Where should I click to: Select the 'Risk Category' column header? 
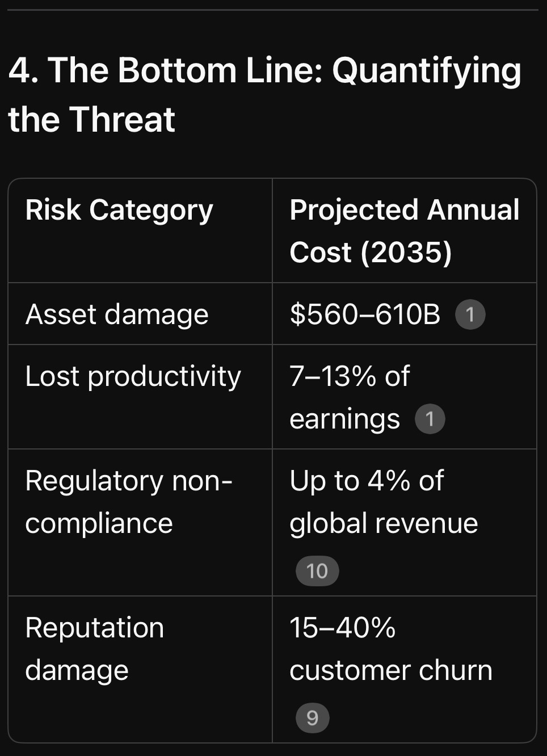[x=119, y=210]
